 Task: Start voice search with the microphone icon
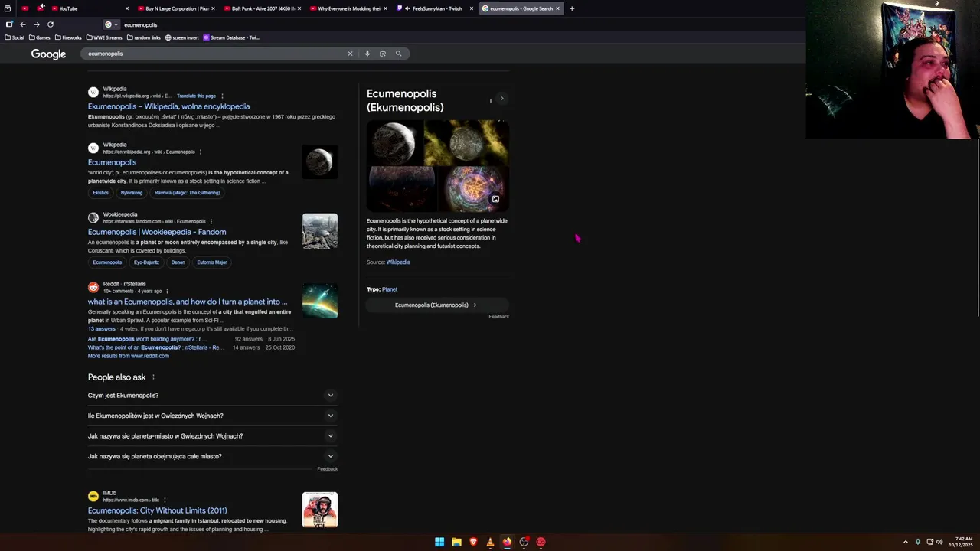click(x=367, y=54)
